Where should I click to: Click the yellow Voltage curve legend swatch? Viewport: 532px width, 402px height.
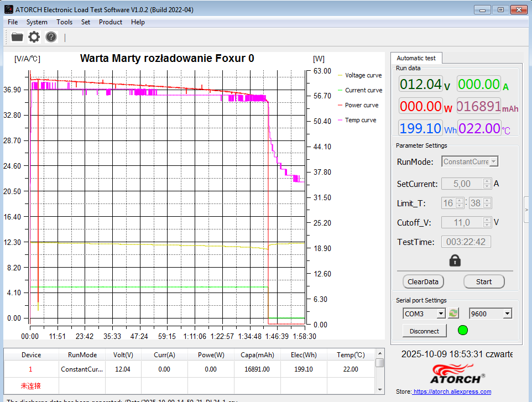point(340,75)
